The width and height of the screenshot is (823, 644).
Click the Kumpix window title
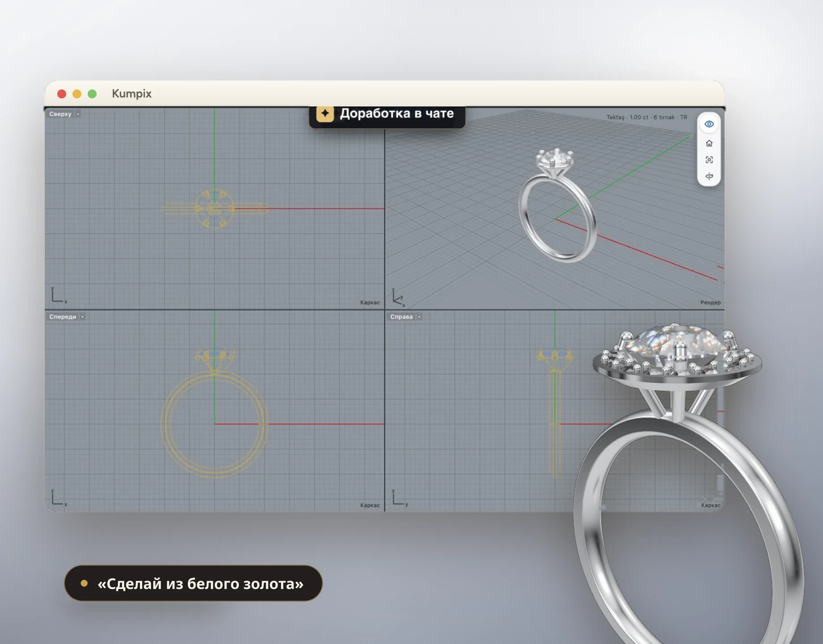click(x=132, y=93)
